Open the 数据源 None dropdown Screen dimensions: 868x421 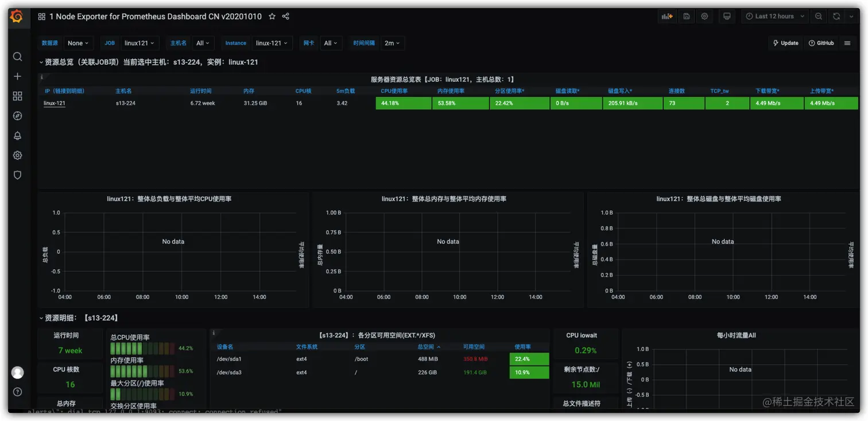78,43
